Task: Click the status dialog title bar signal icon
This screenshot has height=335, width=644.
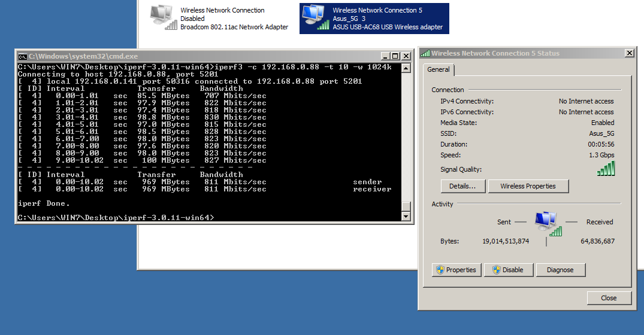Action: tap(425, 53)
